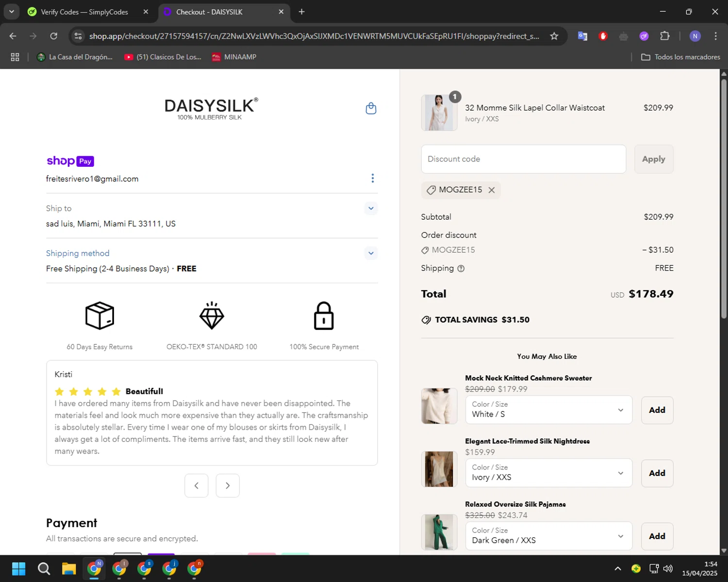Click the Google Translate extension icon
This screenshot has height=582, width=728.
click(x=583, y=36)
